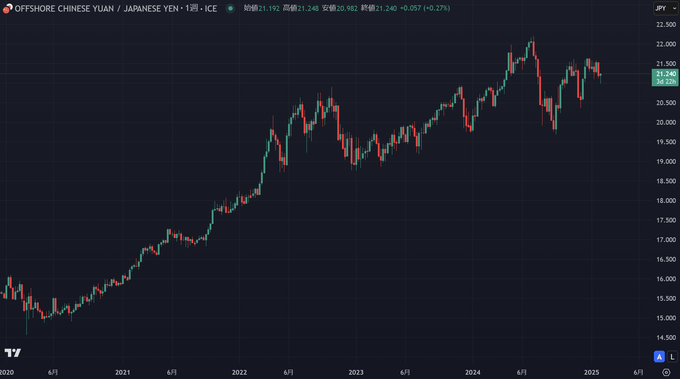Click the 16.000 price scale label
This screenshot has height=379, width=680.
coord(666,279)
